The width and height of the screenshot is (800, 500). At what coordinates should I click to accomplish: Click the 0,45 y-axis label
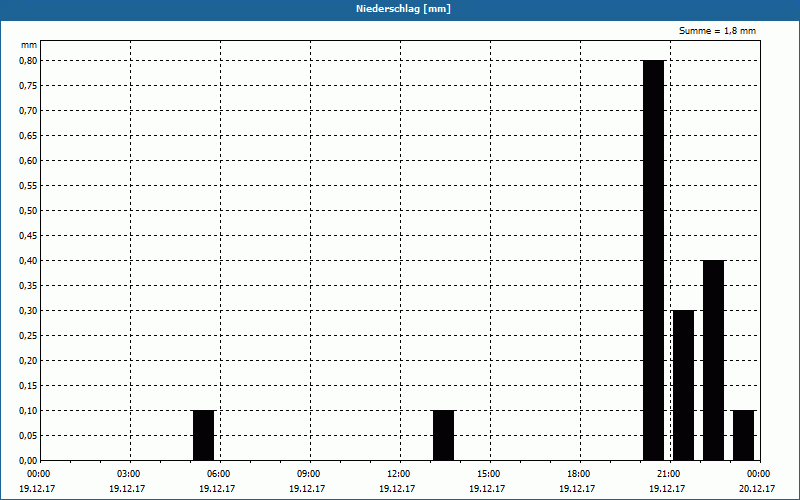tap(28, 236)
